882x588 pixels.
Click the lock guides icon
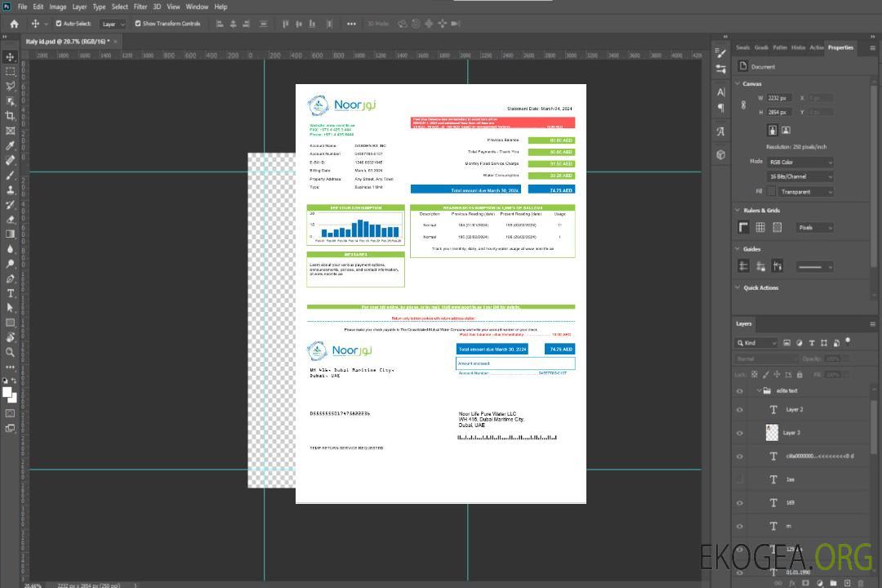click(x=760, y=267)
